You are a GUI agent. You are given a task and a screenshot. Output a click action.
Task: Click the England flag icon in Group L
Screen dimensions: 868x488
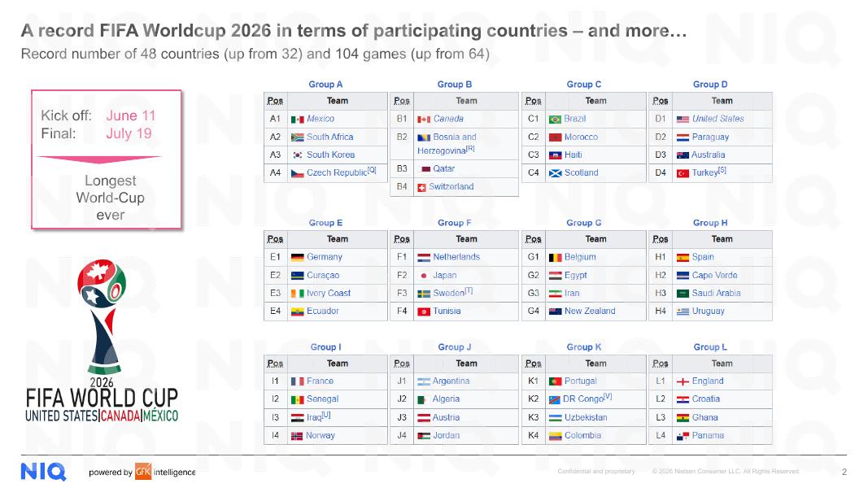pos(683,381)
